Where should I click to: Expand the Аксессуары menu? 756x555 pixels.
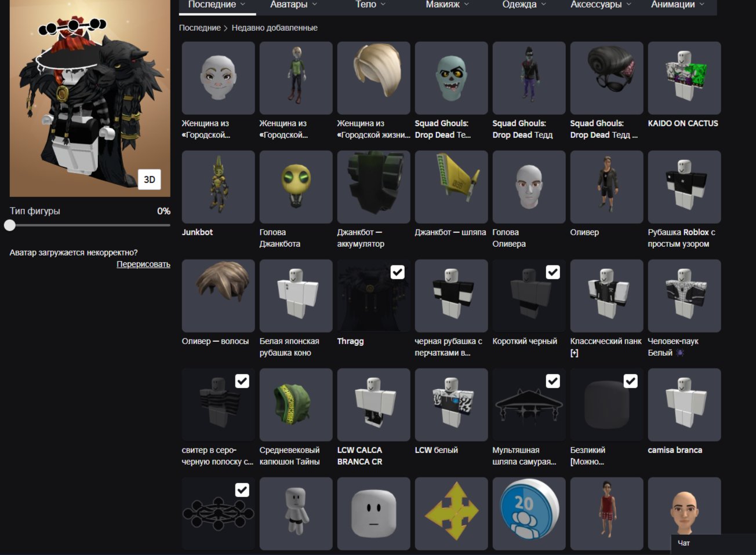click(601, 5)
